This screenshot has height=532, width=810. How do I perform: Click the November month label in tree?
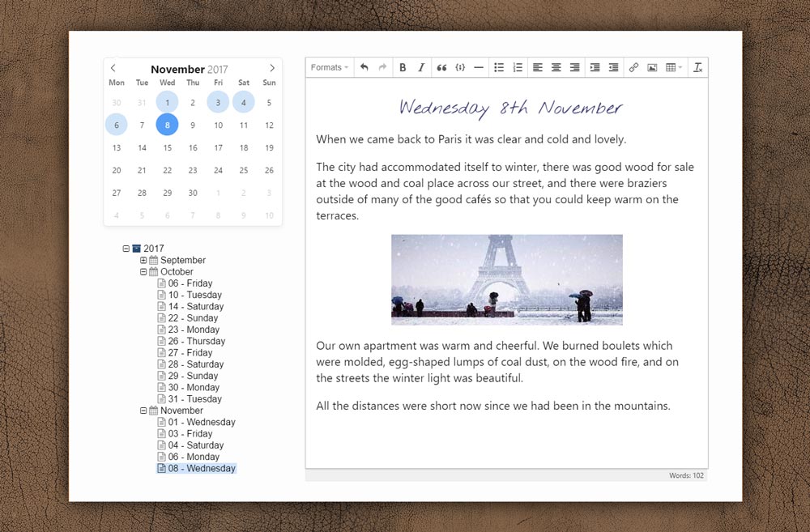181,411
